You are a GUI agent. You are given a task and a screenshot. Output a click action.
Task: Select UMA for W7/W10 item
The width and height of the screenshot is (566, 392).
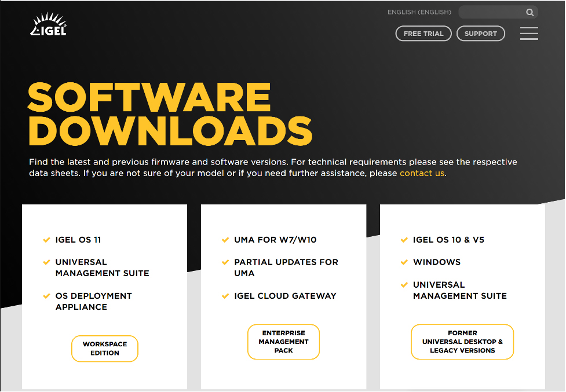pyautogui.click(x=275, y=240)
